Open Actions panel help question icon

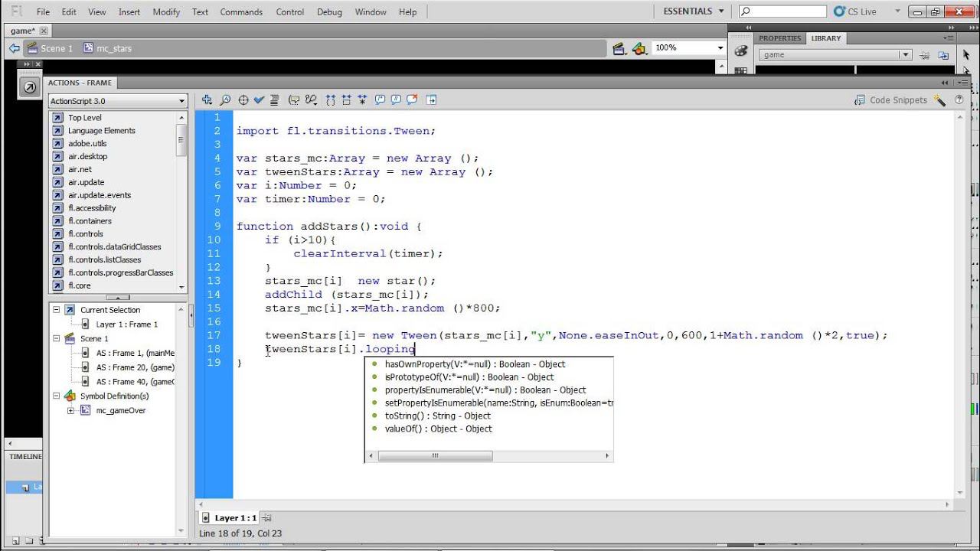click(x=959, y=100)
